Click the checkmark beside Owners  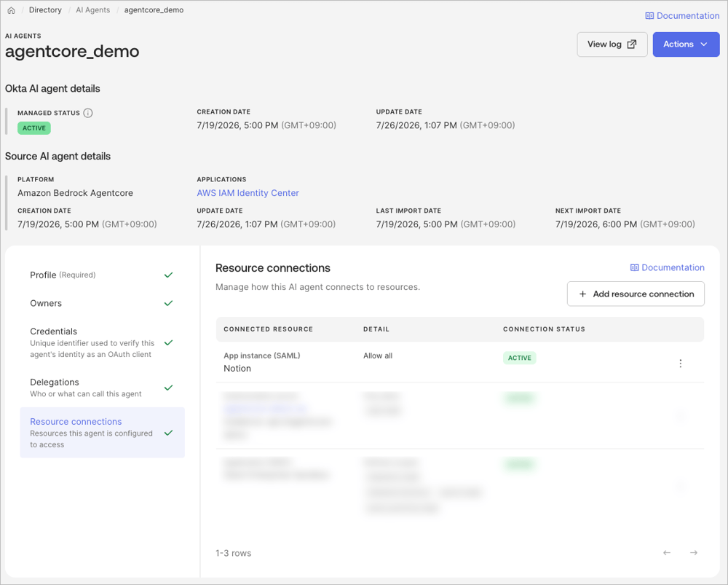point(169,303)
